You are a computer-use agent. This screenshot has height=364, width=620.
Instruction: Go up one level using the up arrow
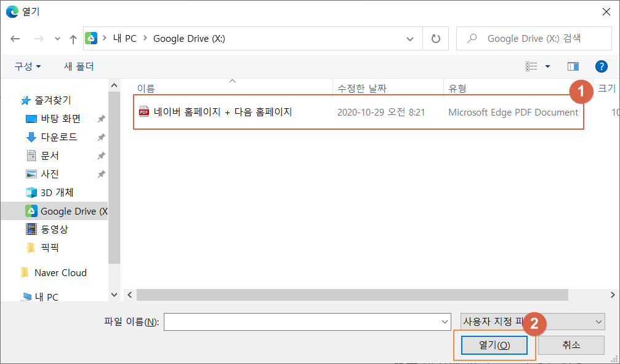click(72, 38)
